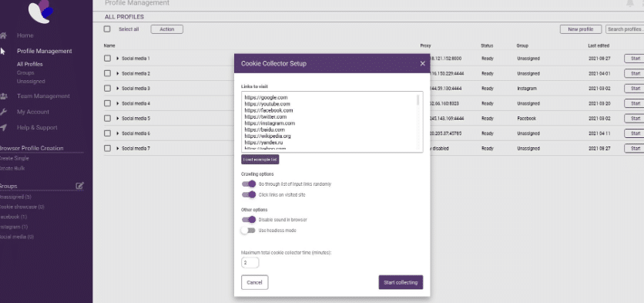Open the Action dropdown button

(x=166, y=29)
